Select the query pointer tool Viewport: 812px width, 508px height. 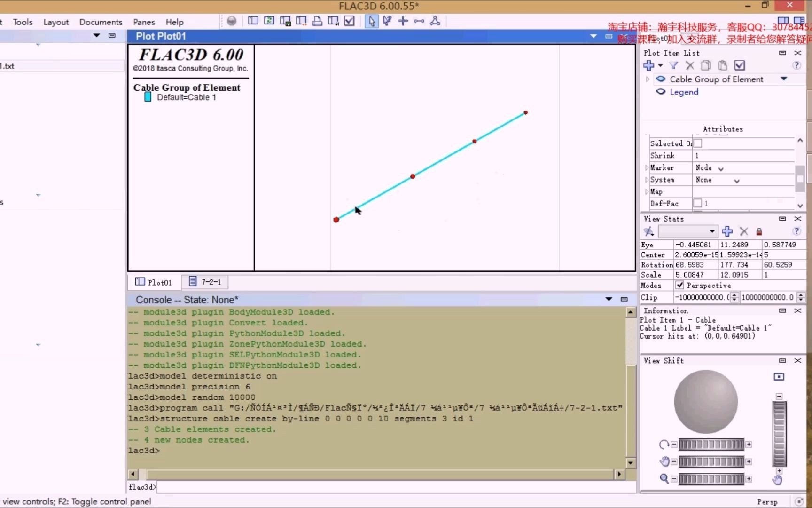[x=387, y=21]
